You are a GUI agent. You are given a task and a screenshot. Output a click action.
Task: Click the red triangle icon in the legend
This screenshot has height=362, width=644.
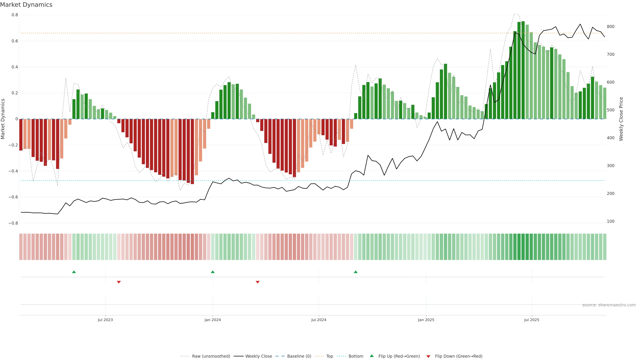[x=428, y=356]
